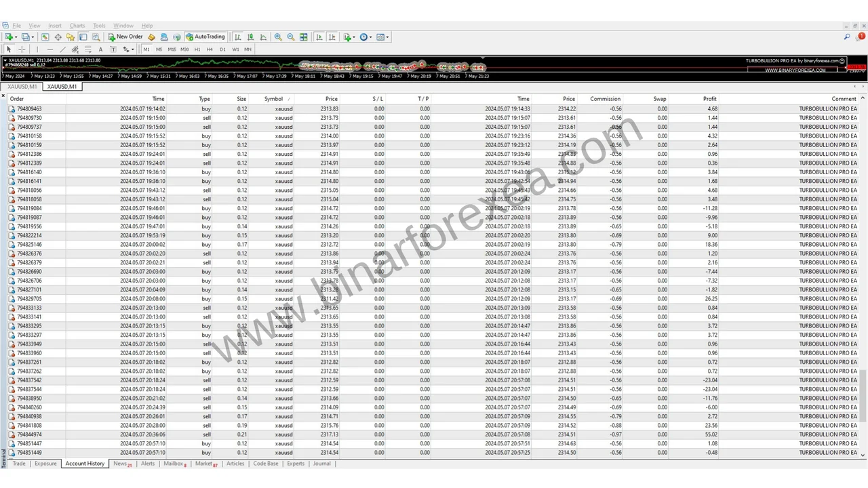Switch to the Experts tab

pos(296,464)
